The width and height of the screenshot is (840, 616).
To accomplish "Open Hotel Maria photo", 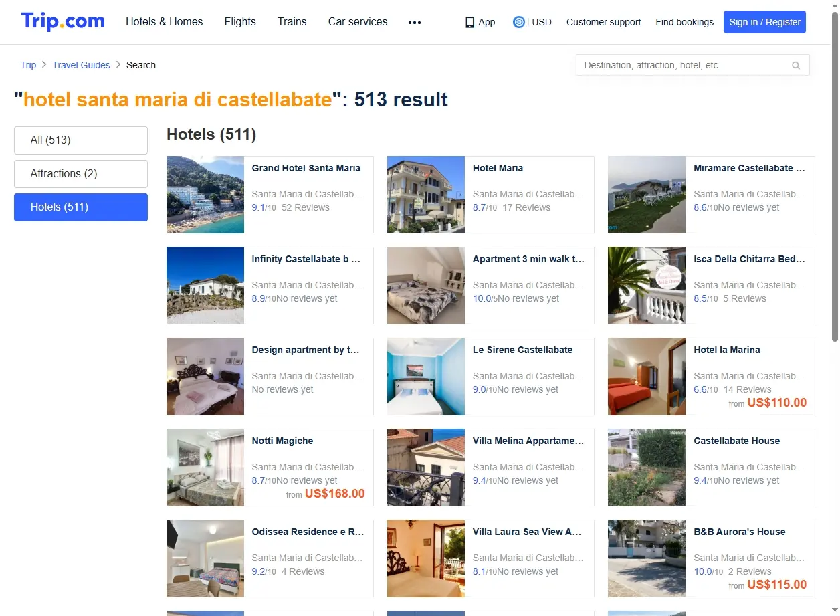I will coord(426,195).
